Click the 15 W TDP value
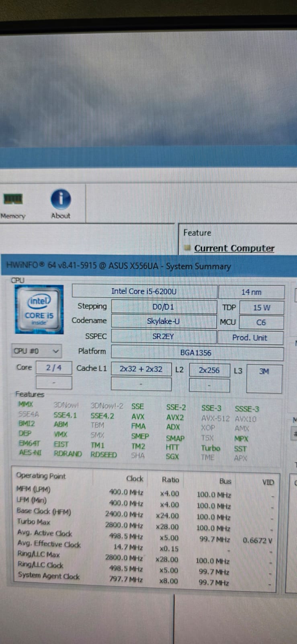 [262, 308]
